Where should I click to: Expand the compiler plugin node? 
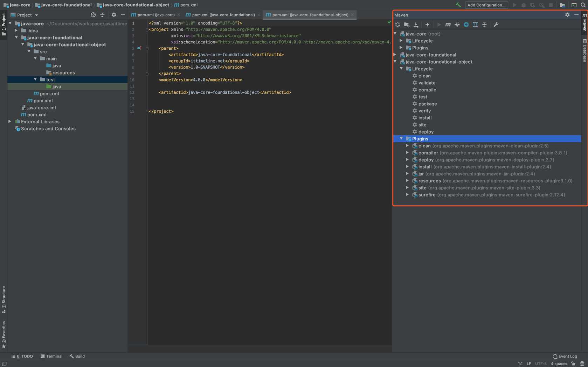click(x=407, y=153)
